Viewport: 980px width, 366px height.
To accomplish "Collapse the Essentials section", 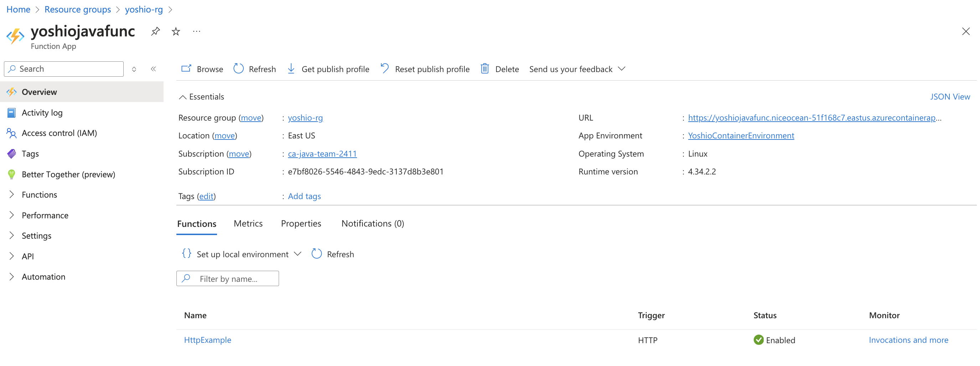I will click(x=183, y=97).
